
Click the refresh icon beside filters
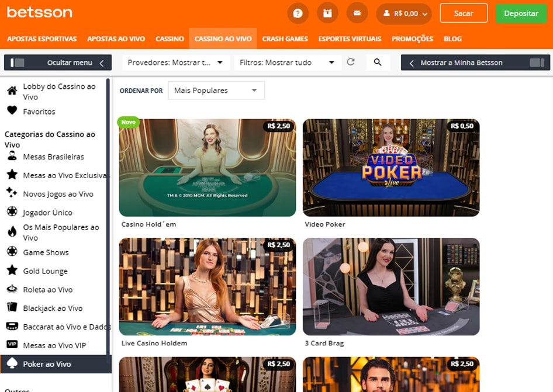click(x=351, y=62)
